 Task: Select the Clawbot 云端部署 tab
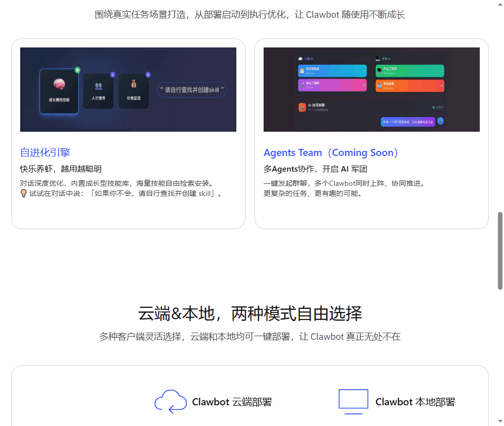click(x=232, y=402)
